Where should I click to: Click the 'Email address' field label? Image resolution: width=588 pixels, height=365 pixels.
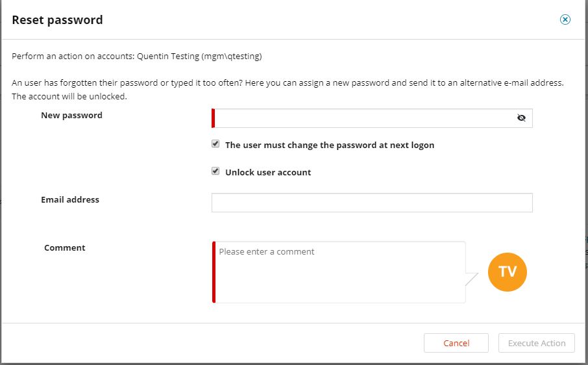pos(70,199)
